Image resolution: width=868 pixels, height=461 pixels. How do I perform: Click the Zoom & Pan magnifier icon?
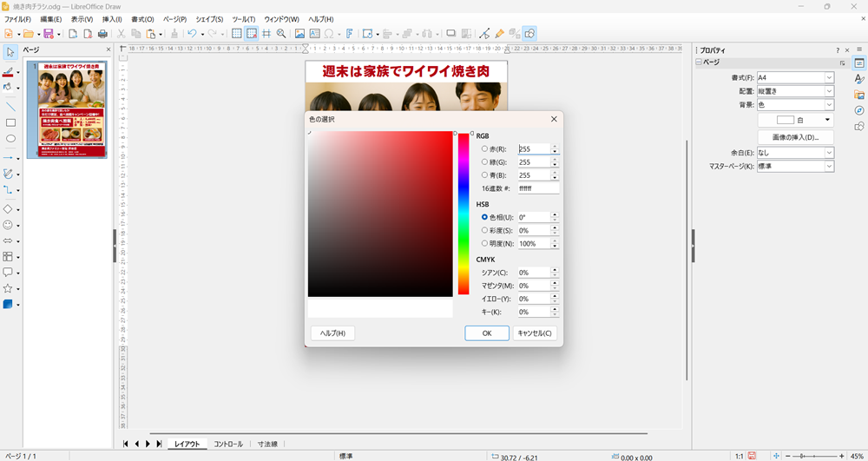pyautogui.click(x=281, y=34)
